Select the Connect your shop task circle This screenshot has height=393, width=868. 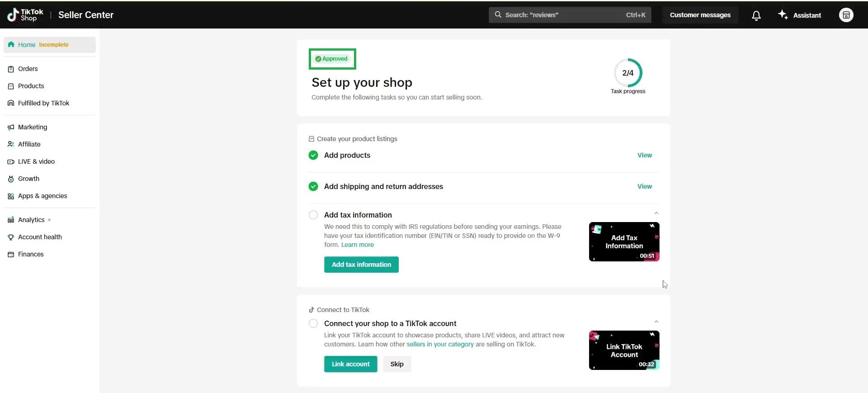click(313, 323)
